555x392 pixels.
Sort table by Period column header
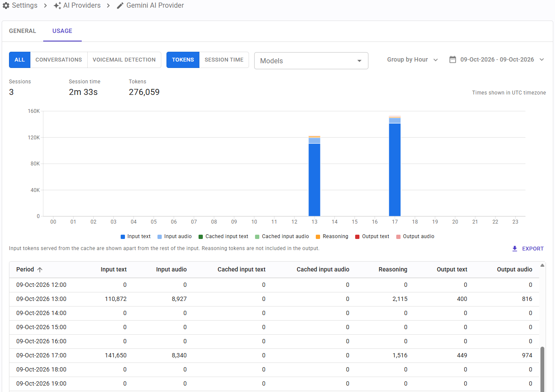(25, 270)
